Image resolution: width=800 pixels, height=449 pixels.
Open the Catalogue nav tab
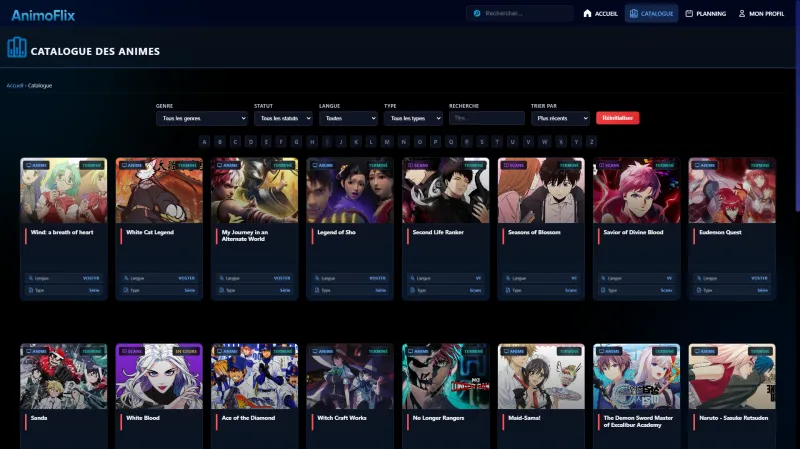coord(652,13)
